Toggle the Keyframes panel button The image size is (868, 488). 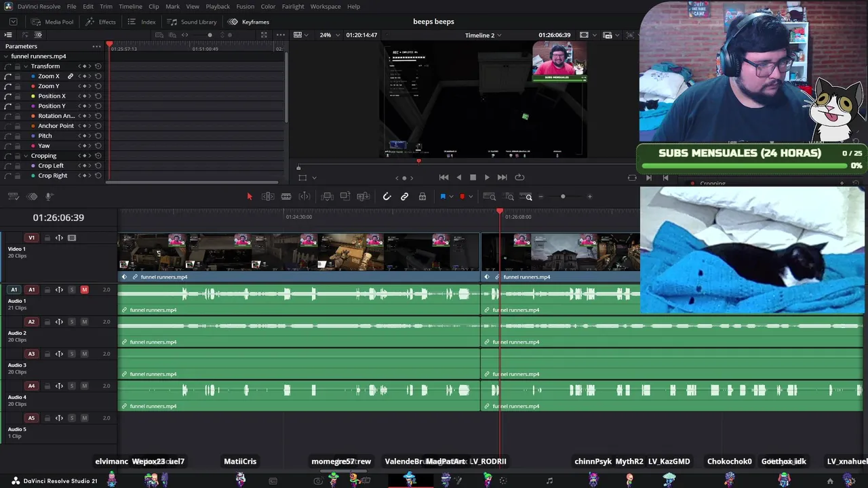coord(249,22)
